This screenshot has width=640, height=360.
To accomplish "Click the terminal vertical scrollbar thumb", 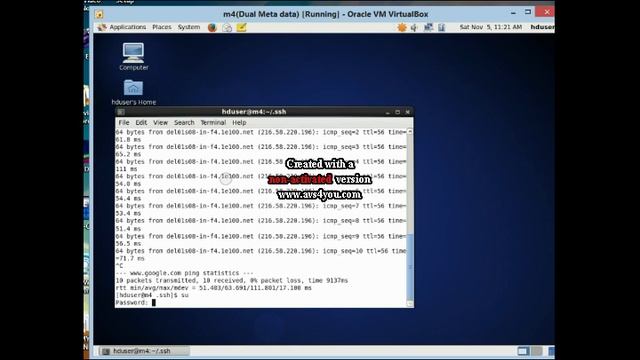I will [410, 266].
